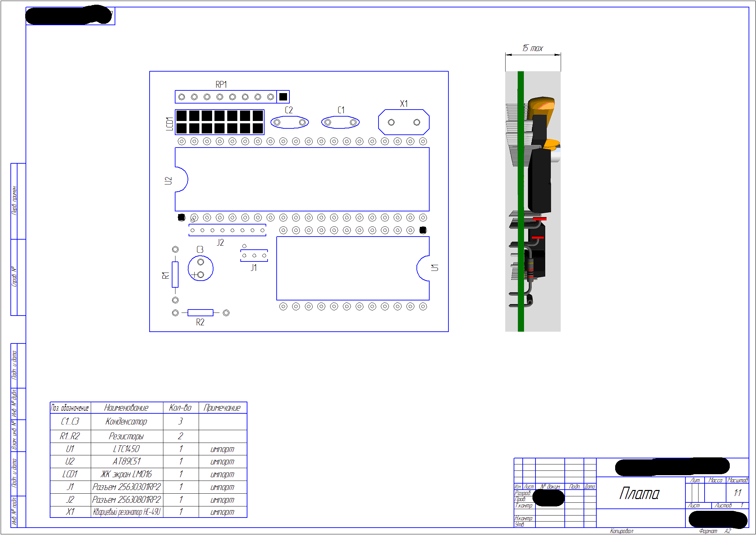Screen dimensions: 756x535
Task: Select the '1:1' scale value
Action: pos(738,493)
